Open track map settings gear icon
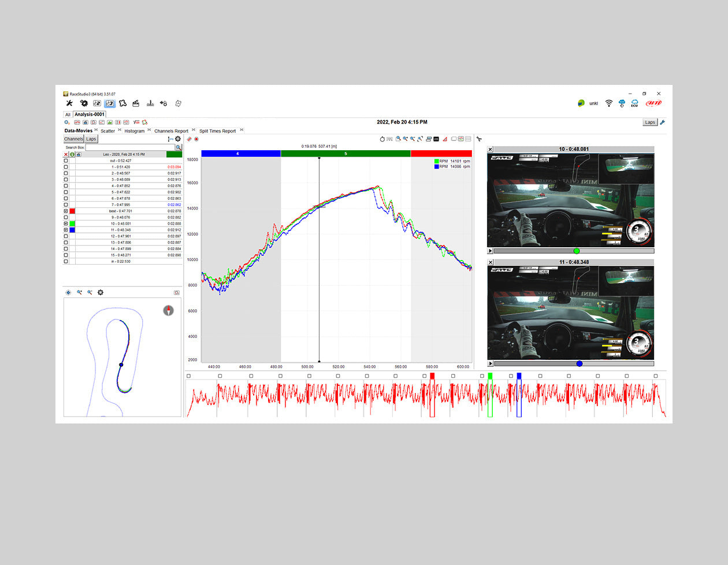 point(101,293)
